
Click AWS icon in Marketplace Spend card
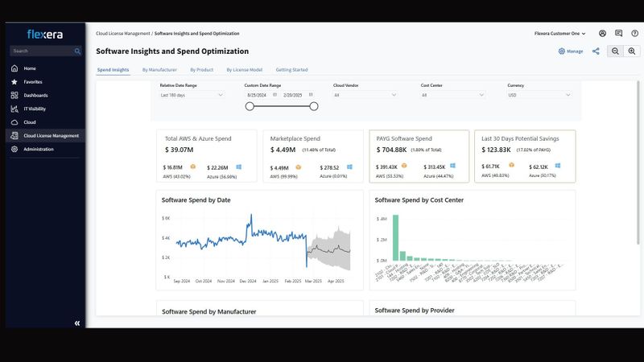[298, 167]
